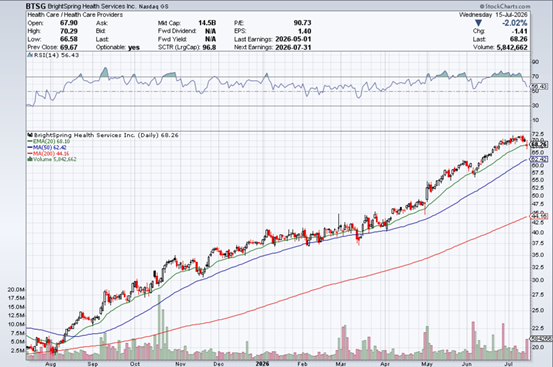The height and width of the screenshot is (367, 553).
Task: Click the May label on the time axis
Action: [427, 363]
